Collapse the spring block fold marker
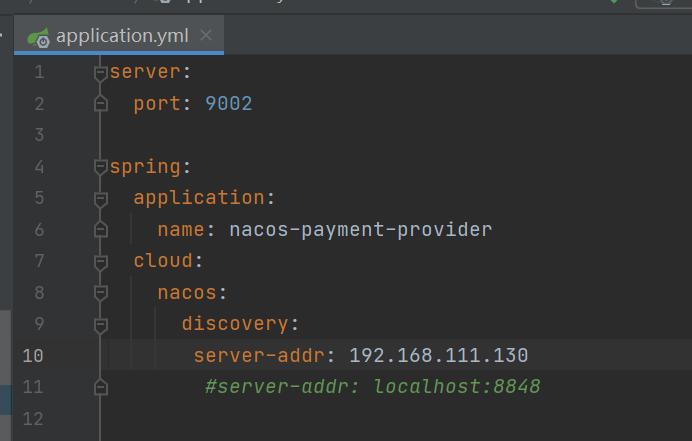This screenshot has height=441, width=692. (x=101, y=167)
